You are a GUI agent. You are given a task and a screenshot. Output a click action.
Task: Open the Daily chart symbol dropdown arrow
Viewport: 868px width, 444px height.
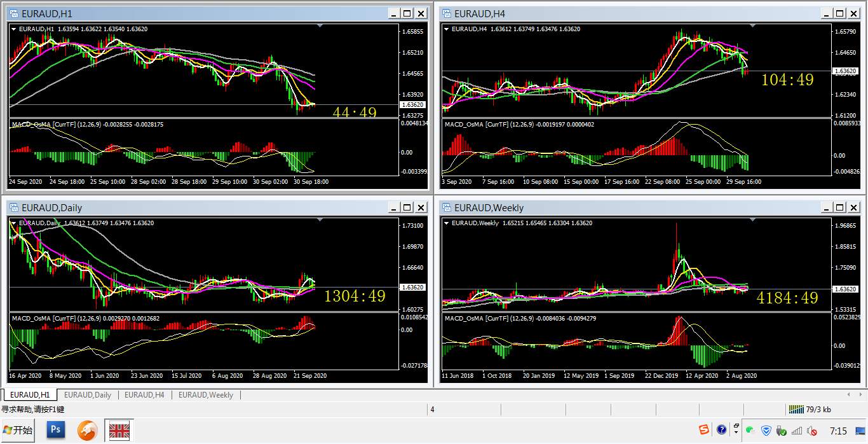14,223
